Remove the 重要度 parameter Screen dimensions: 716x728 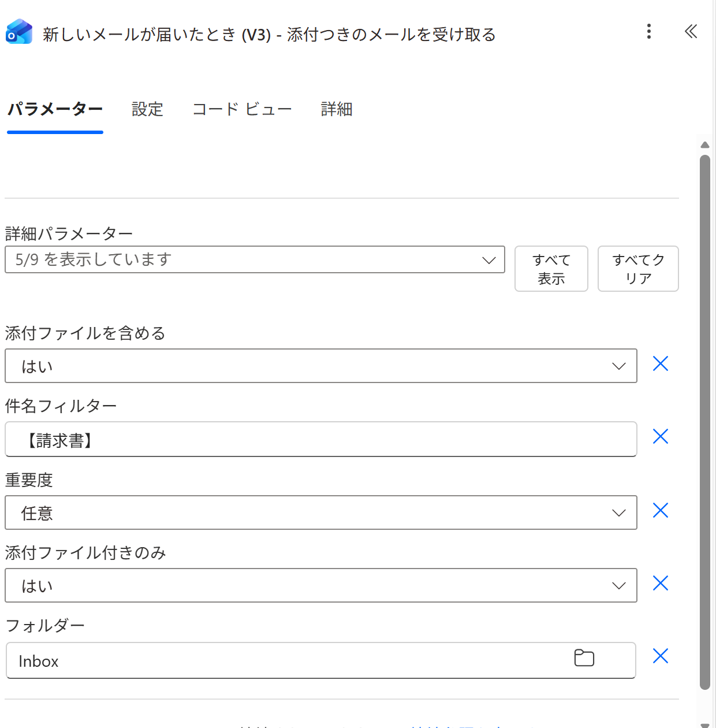point(661,510)
